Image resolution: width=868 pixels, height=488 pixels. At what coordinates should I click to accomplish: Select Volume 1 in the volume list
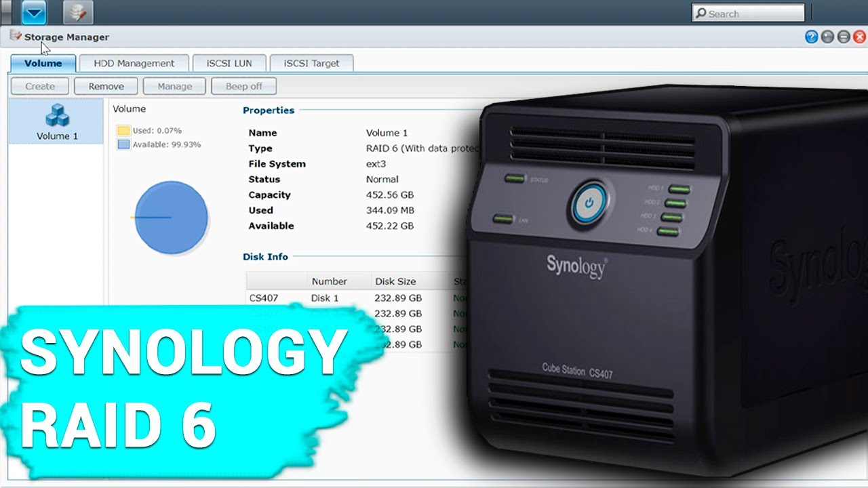point(56,121)
